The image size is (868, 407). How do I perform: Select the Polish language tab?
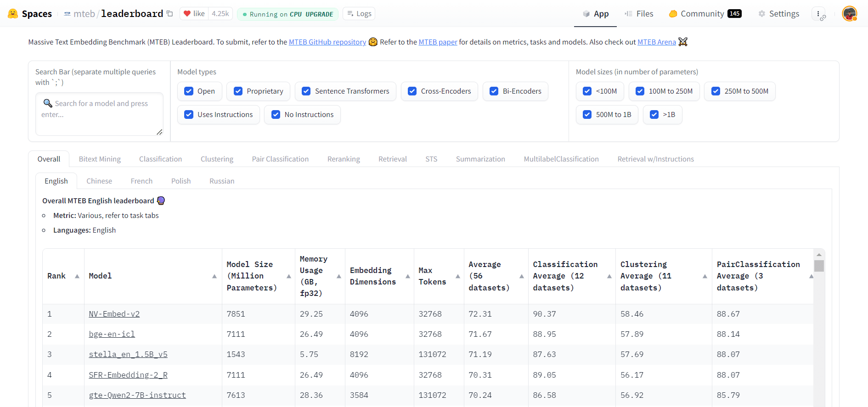coord(181,181)
